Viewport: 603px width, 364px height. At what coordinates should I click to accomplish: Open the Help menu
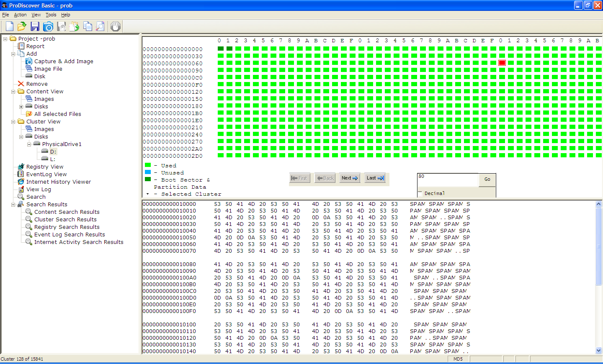point(66,15)
